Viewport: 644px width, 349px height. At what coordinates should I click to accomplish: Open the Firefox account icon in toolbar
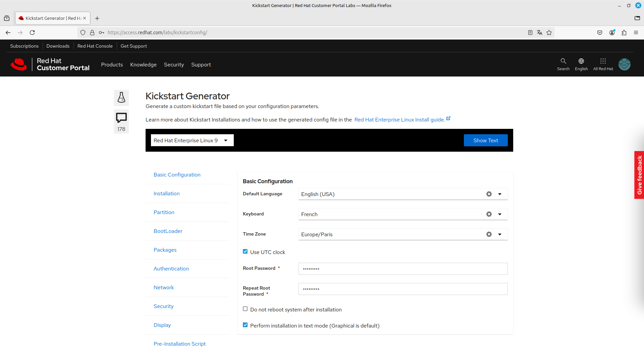(x=612, y=33)
